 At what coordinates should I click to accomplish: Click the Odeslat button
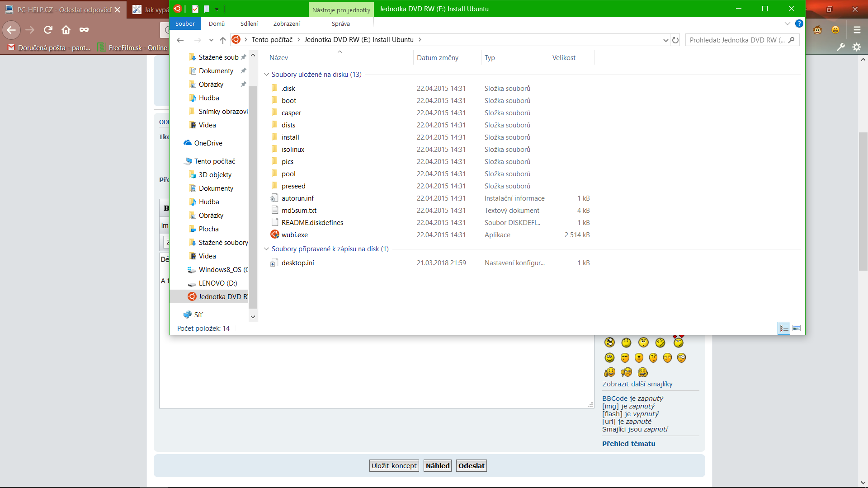click(x=471, y=466)
